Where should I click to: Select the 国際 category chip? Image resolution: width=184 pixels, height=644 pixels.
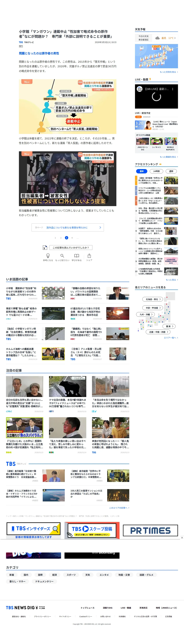(x=40, y=575)
